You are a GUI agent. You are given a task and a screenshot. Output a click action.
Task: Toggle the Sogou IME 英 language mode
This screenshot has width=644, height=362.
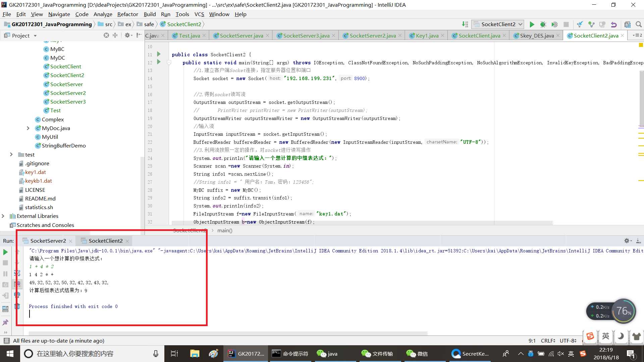(606, 336)
